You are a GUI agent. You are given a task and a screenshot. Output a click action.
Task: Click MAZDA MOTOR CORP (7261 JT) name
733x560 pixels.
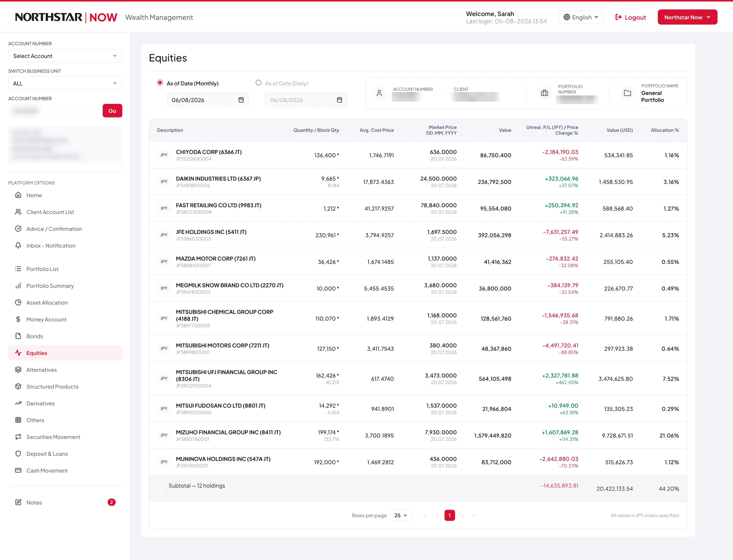(x=216, y=259)
